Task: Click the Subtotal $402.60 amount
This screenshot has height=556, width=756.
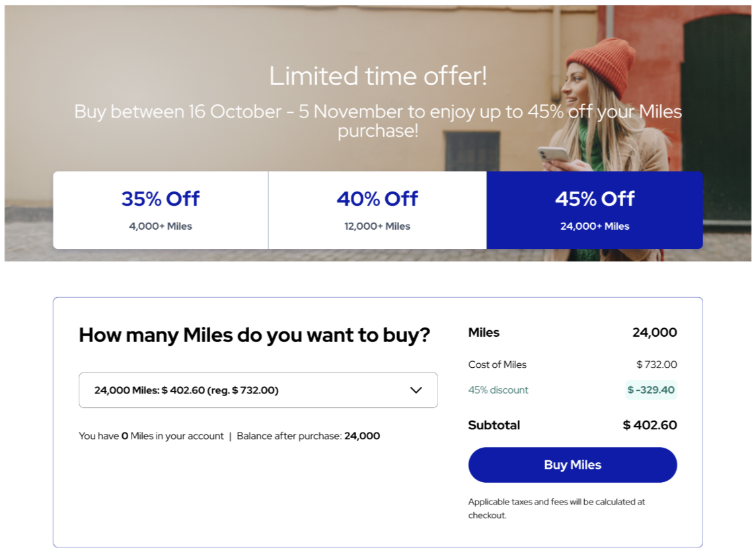Action: [650, 425]
